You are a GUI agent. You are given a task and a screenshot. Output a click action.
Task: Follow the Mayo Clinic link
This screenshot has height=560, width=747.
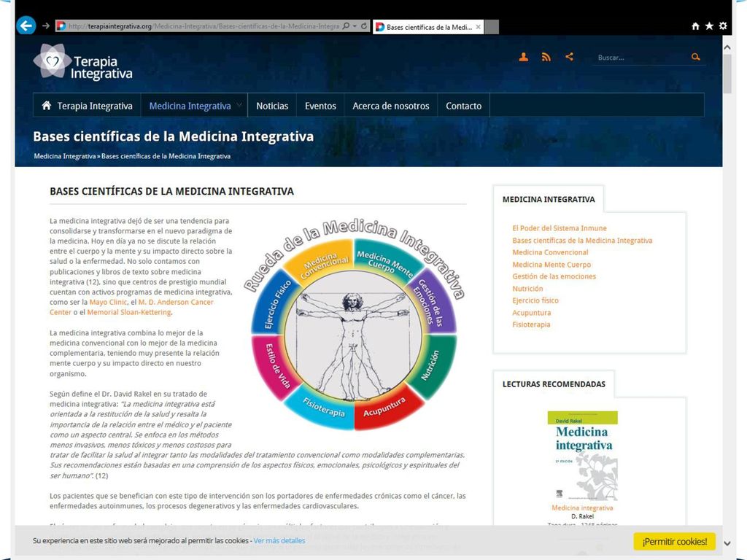(x=108, y=302)
